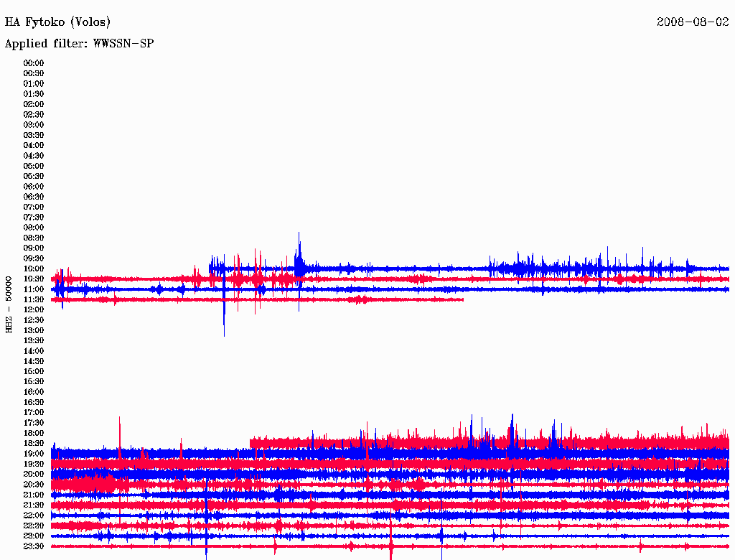Click the HHZ - 50000 axis label
The height and width of the screenshot is (560, 735).
(x=9, y=304)
